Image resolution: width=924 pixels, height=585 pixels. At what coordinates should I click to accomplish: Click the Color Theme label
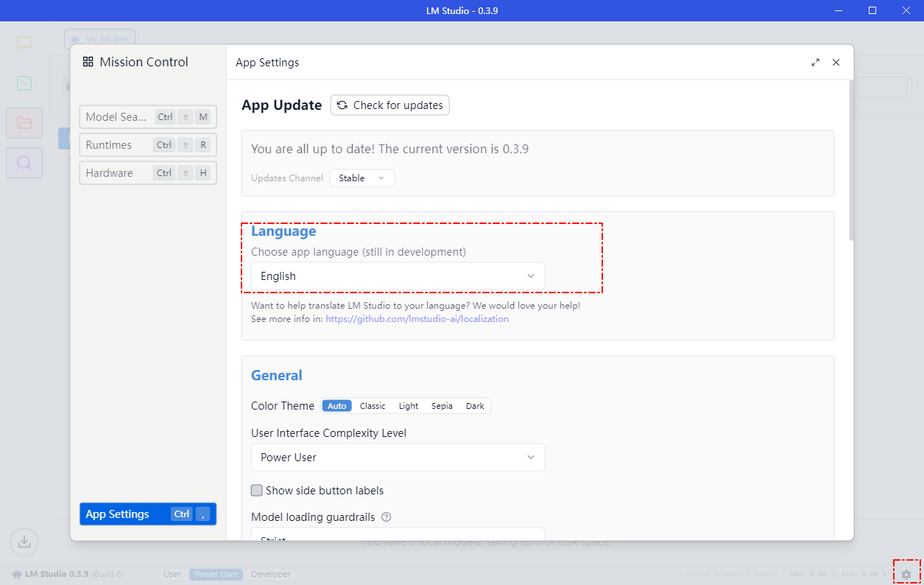(x=283, y=406)
